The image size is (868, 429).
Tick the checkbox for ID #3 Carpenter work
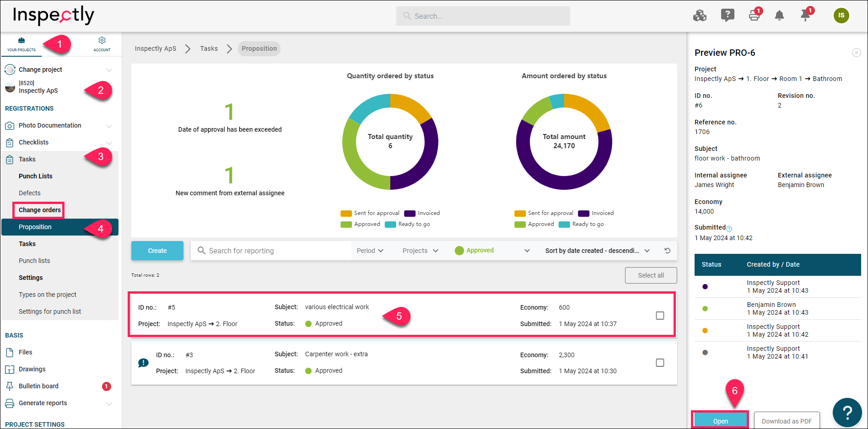pos(660,363)
